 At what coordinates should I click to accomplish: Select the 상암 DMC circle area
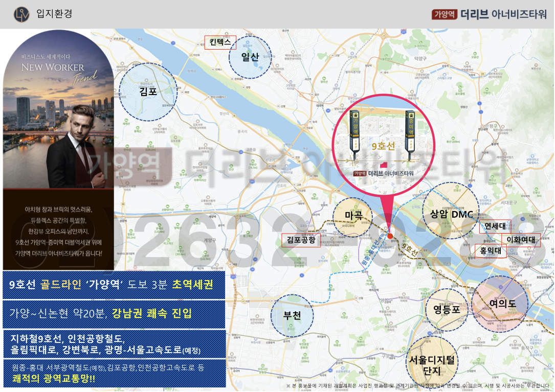[451, 211]
